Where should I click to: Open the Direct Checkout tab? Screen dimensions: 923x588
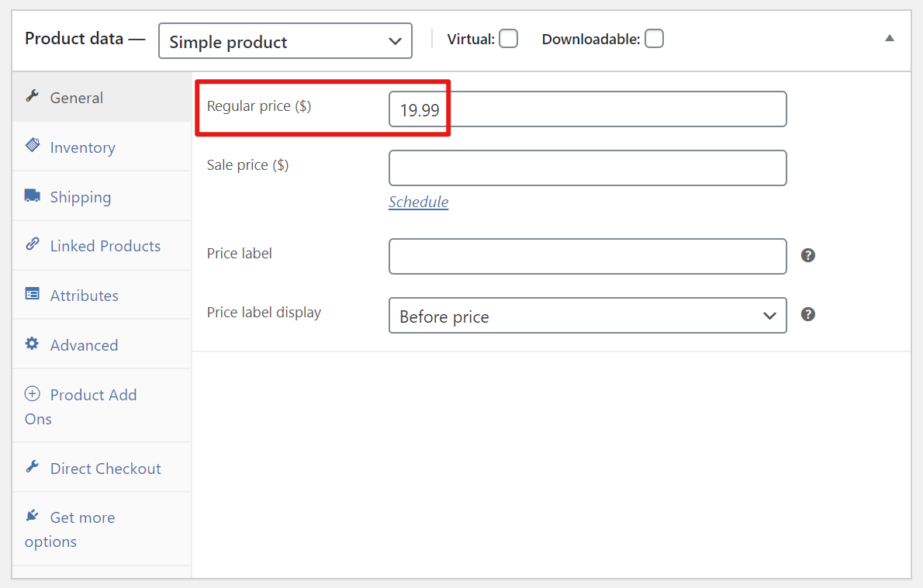102,468
